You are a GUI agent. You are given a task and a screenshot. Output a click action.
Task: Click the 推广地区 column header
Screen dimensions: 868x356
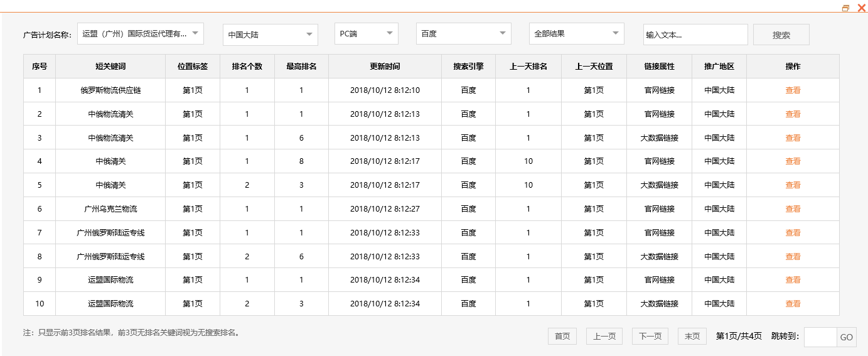point(719,67)
